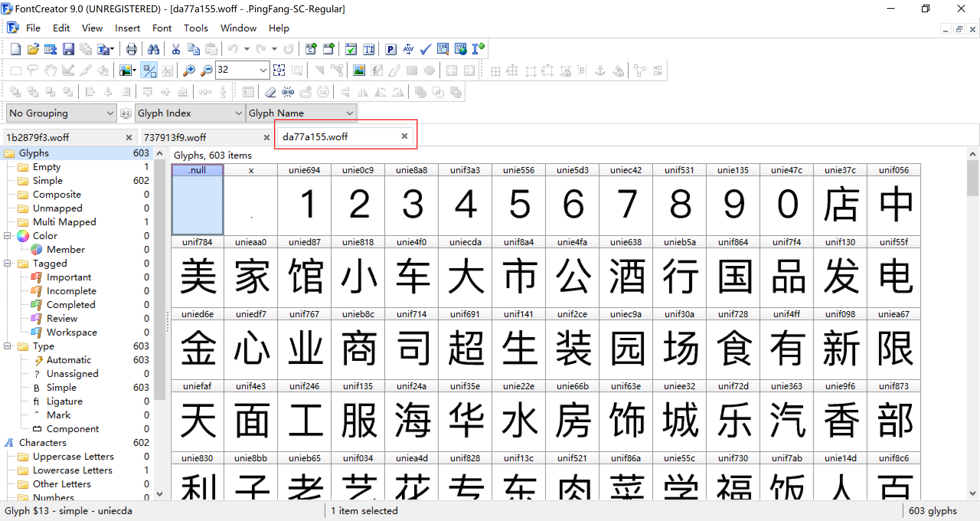Toggle the highlighted glyph view mode button

click(149, 70)
